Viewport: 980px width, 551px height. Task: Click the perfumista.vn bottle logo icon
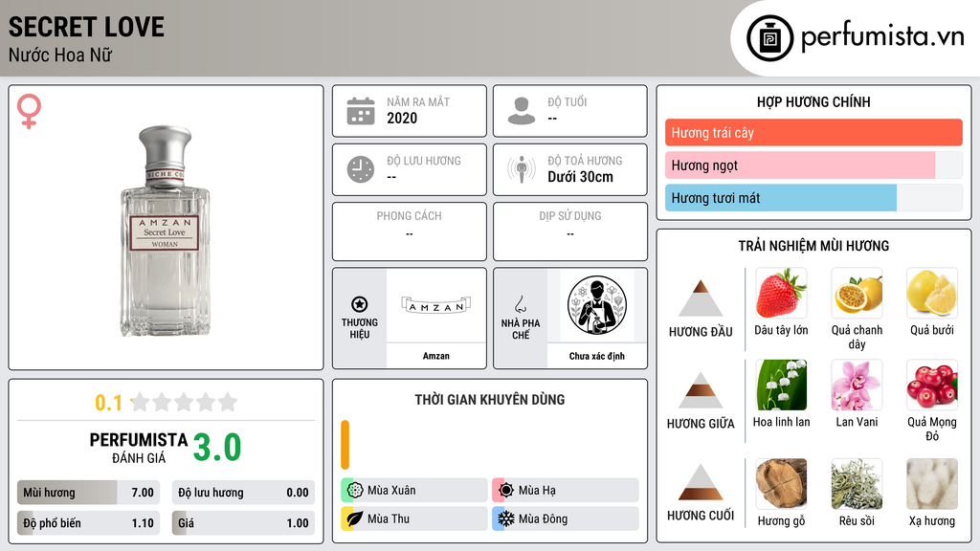pyautogui.click(x=769, y=37)
